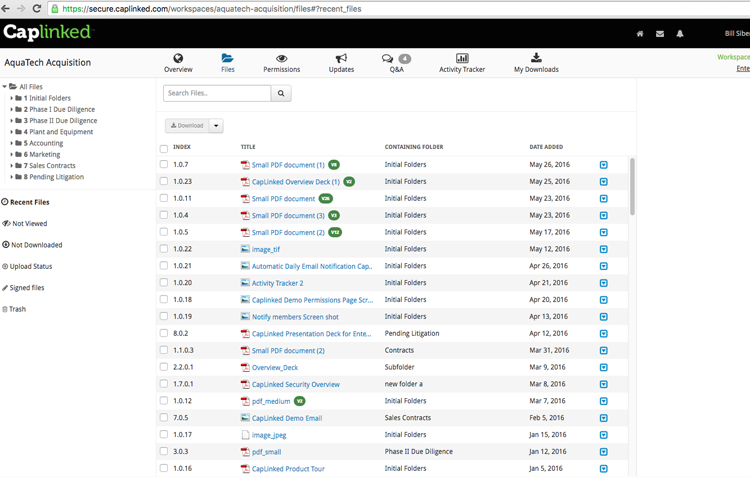The image size is (750, 480).
Task: Check the box for row 7.0.5
Action: [164, 417]
